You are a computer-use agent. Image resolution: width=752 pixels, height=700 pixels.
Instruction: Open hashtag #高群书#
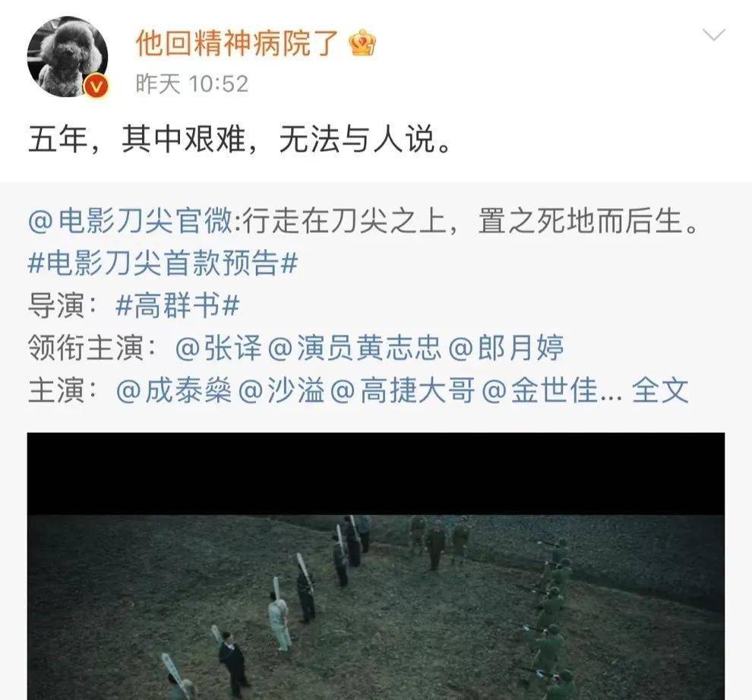coord(177,306)
